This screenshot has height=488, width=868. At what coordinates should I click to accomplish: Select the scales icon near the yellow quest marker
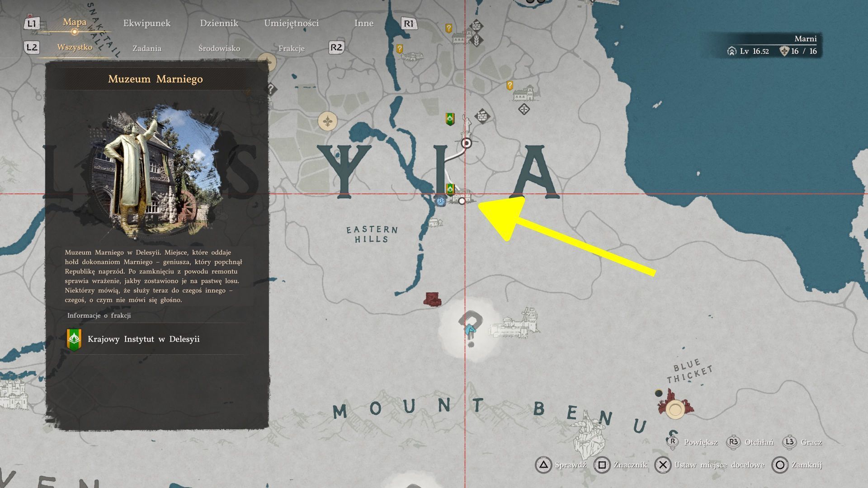point(524,109)
